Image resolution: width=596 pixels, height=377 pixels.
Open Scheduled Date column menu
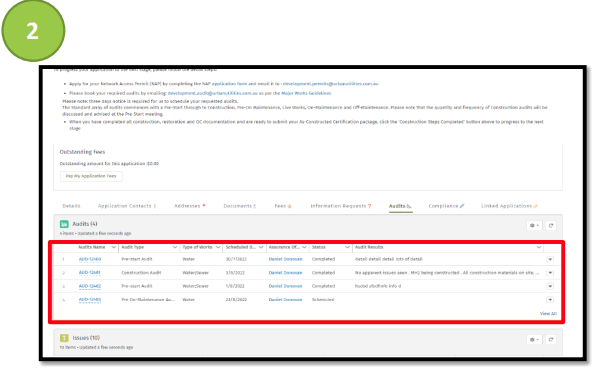(x=261, y=247)
